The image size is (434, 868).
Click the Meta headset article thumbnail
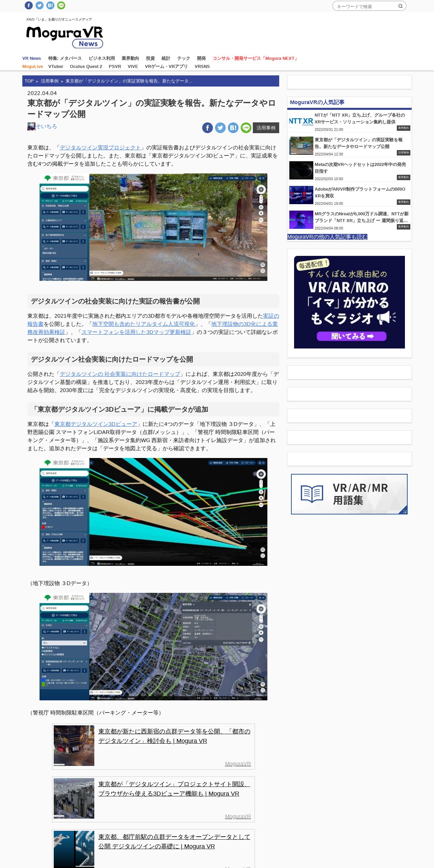[301, 170]
